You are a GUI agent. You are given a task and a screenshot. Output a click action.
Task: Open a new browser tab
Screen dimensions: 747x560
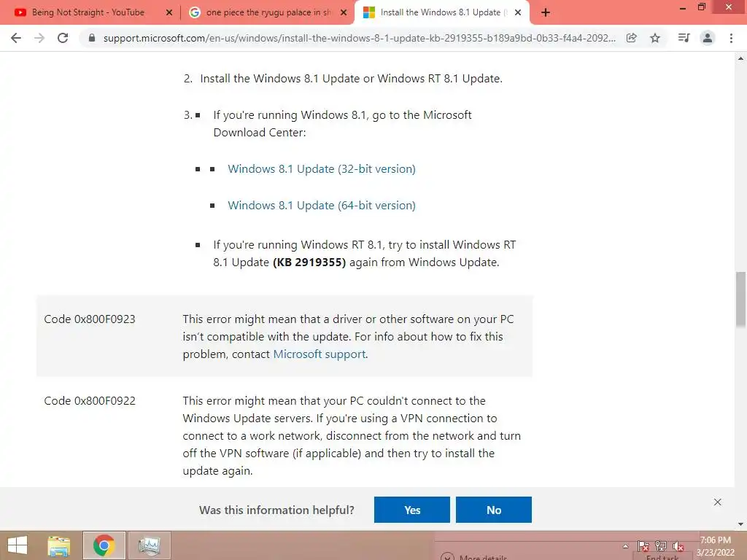point(546,13)
